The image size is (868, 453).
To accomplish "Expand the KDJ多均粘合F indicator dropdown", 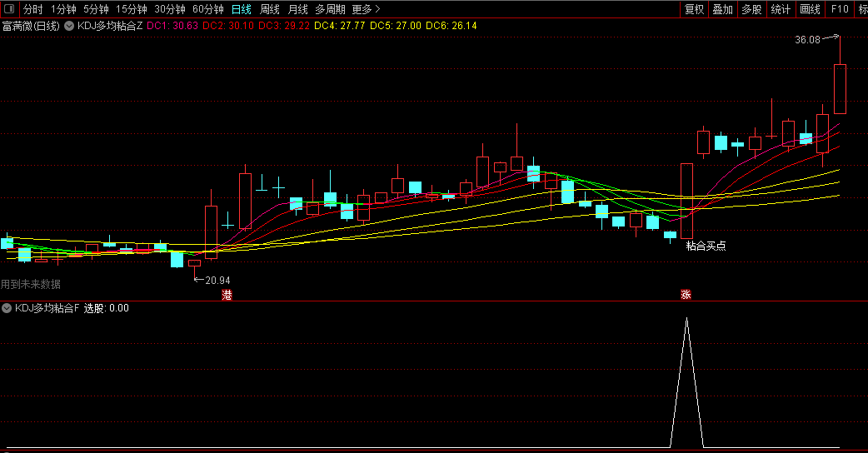I will point(7,308).
